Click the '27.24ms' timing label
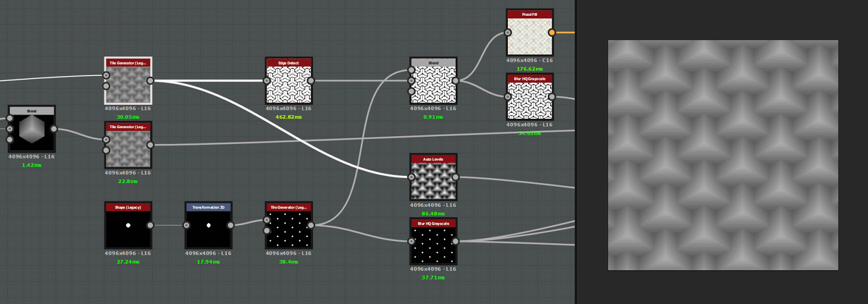 tap(128, 262)
